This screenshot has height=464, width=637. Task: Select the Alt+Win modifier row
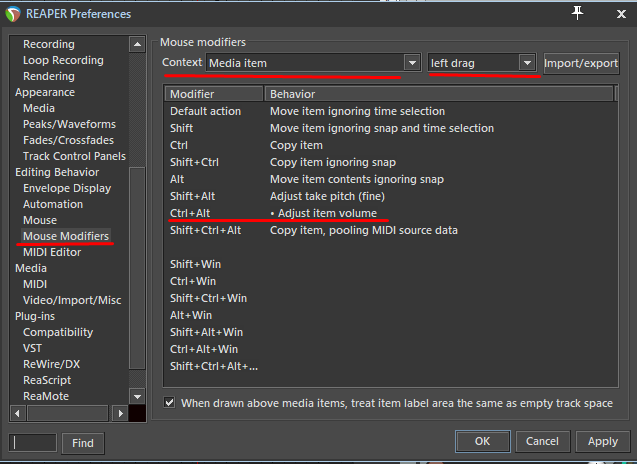tap(390, 315)
